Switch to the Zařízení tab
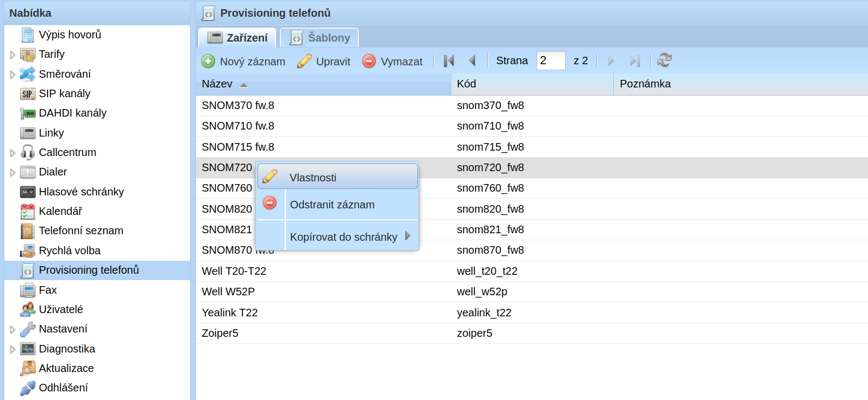This screenshot has width=868, height=400. click(x=238, y=38)
